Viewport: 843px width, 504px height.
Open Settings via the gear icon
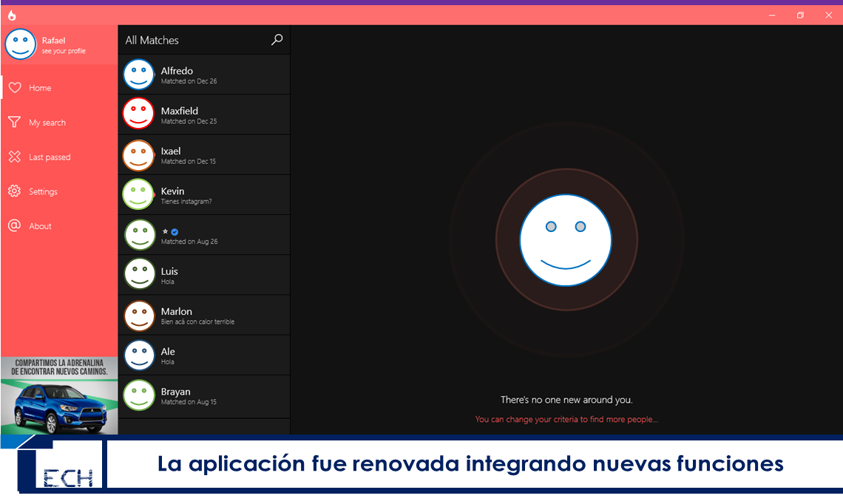(x=15, y=191)
